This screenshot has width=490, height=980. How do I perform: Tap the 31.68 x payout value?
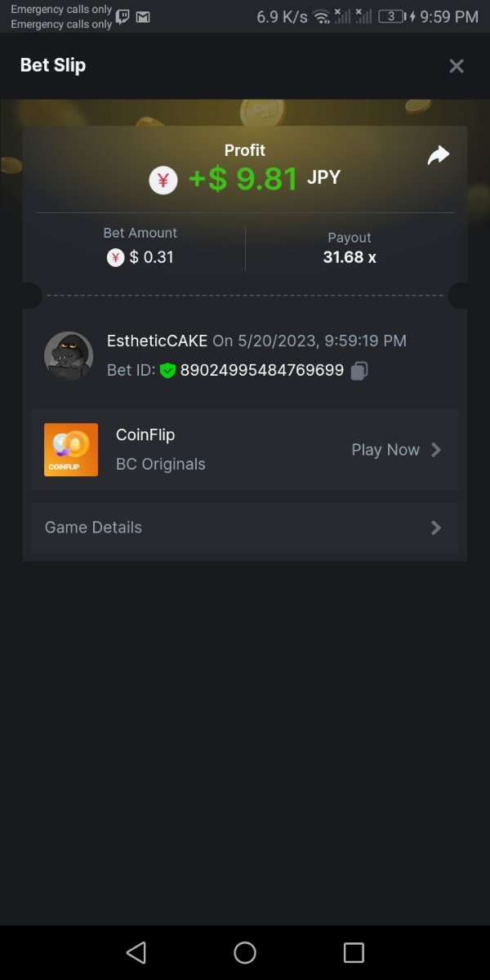(350, 257)
